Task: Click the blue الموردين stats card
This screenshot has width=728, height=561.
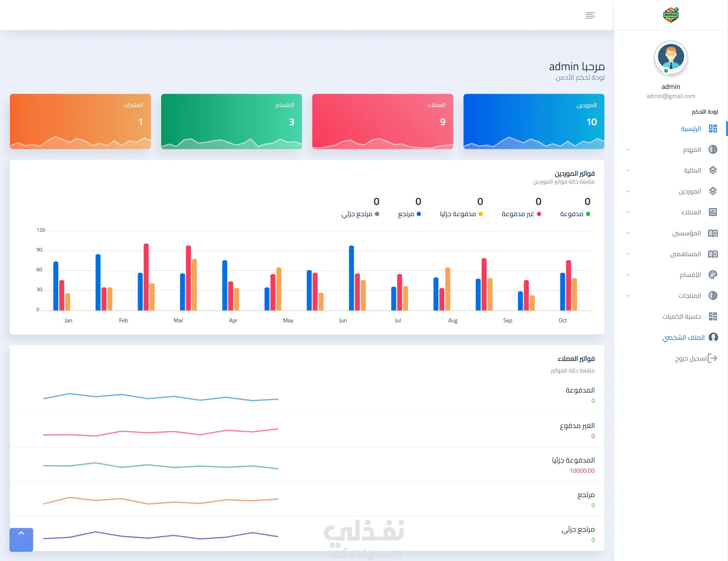Action: click(x=534, y=121)
